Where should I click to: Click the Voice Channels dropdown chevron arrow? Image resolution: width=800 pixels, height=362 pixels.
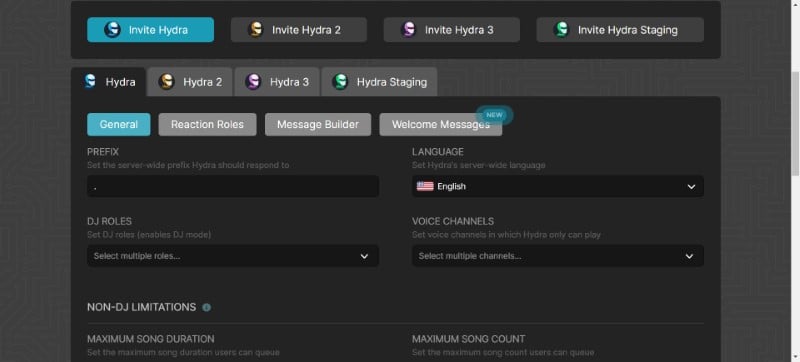pos(689,256)
